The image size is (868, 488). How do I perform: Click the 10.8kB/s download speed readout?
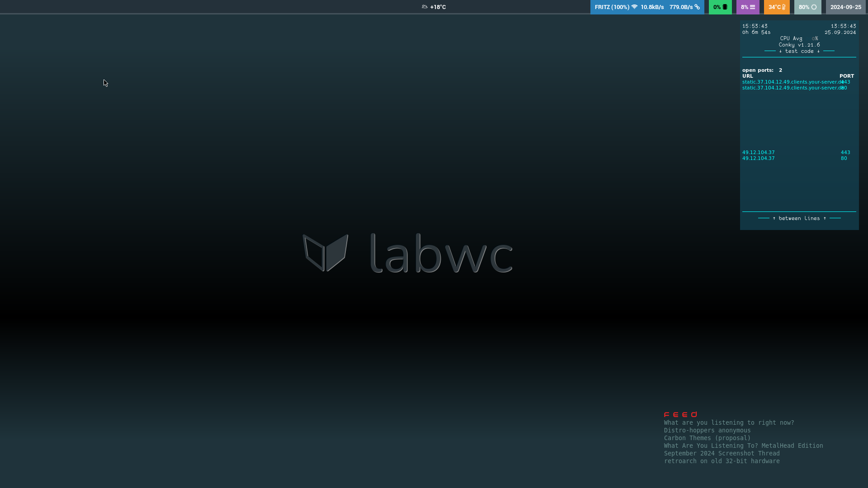(x=652, y=7)
